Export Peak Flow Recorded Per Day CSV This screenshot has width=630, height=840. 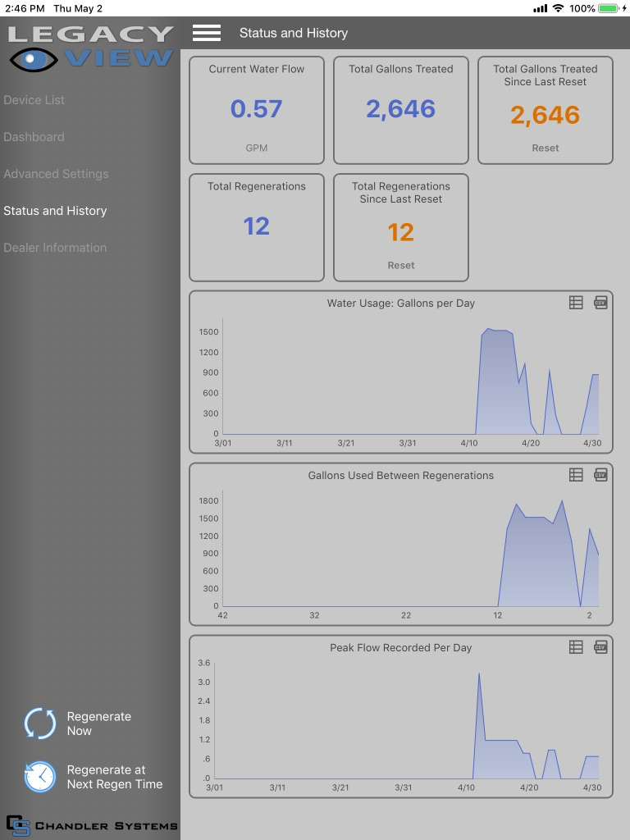[x=600, y=647]
